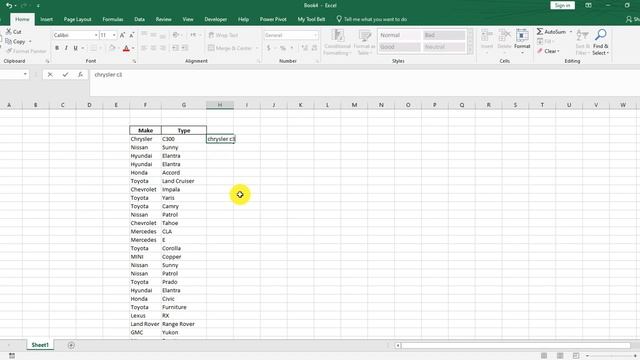Open the font color dropdown arrow
Viewport: 640px width, 360px height.
pyautogui.click(x=133, y=48)
